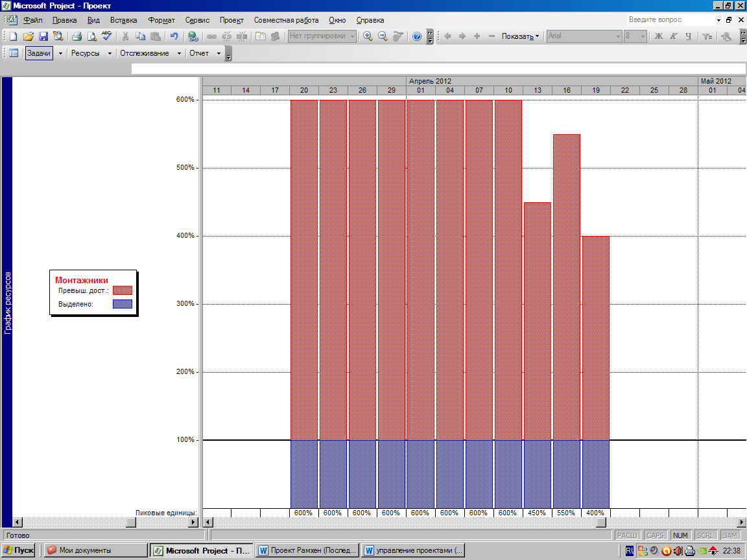Unlink tasks broken chain icon
Viewport: 747px width, 560px height.
[227, 36]
